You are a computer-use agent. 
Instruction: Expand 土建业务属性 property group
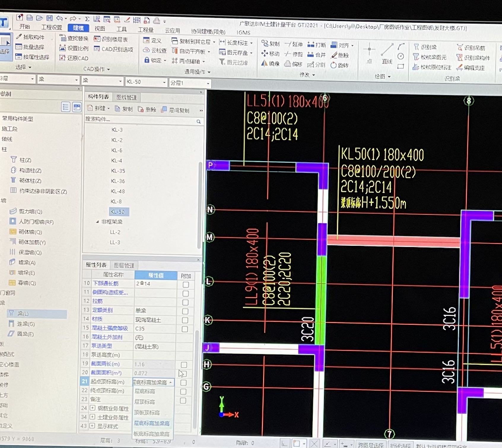pos(92,417)
